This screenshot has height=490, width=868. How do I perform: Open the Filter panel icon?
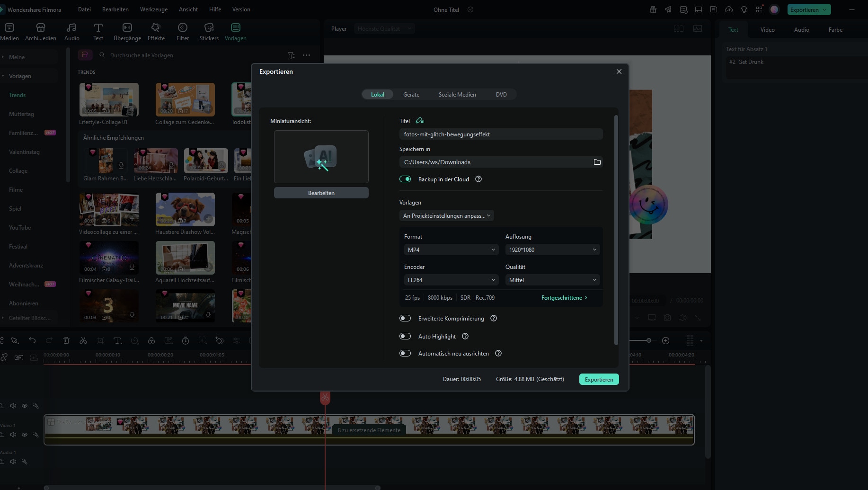183,32
